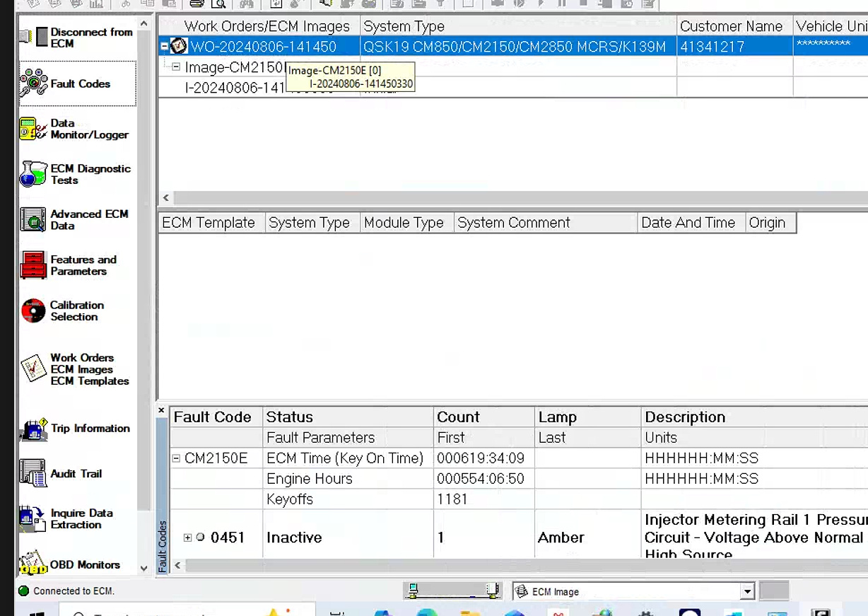Open Trip Information
This screenshot has height=616, width=868.
(x=33, y=429)
